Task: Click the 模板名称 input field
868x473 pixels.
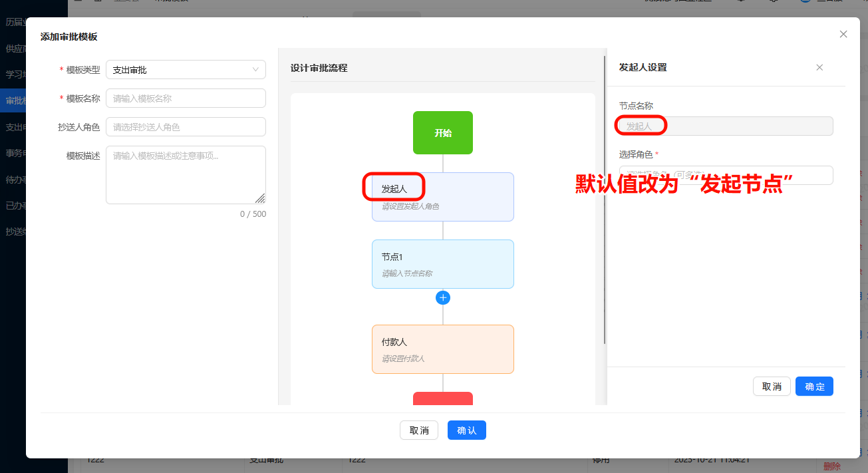Action: click(x=186, y=98)
